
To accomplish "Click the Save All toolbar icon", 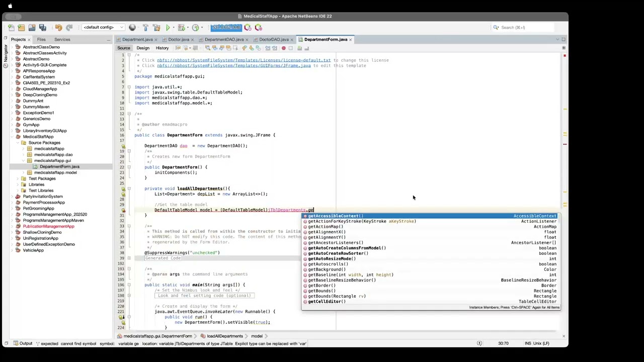I will [x=42, y=28].
